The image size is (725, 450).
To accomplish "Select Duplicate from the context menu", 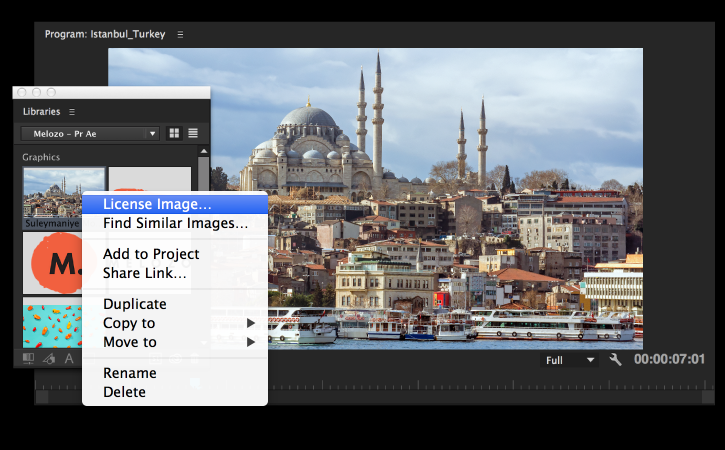I will 175,304.
